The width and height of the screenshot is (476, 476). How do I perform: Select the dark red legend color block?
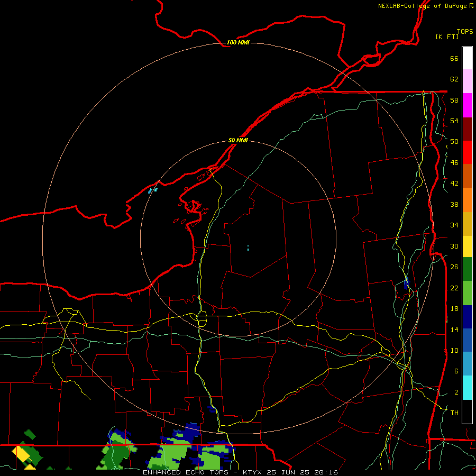point(467,129)
